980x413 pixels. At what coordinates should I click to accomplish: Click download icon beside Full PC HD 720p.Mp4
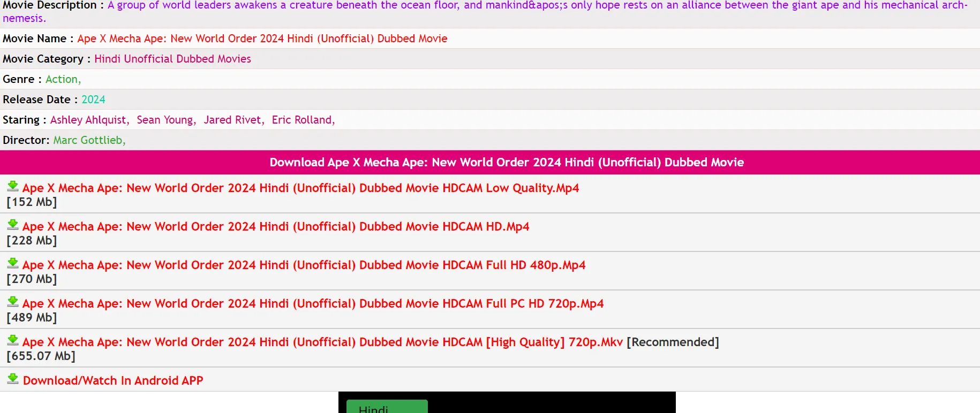[13, 302]
